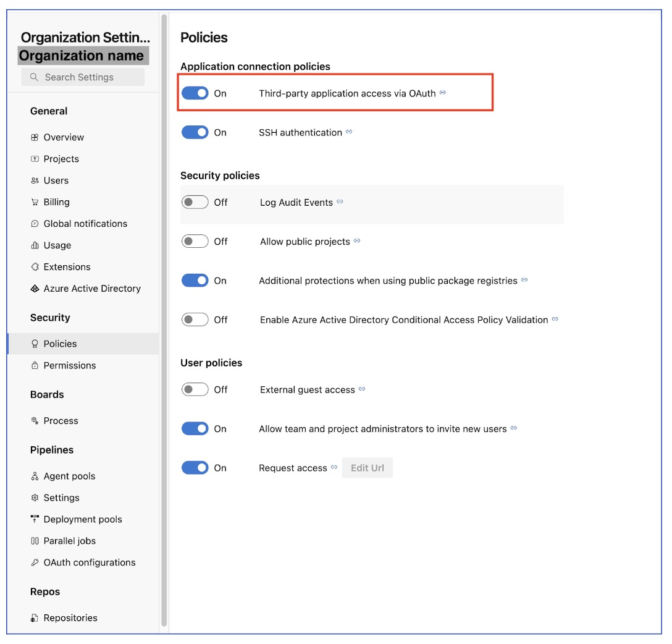Open Azure Active Directory settings
The width and height of the screenshot is (672, 644).
83,289
